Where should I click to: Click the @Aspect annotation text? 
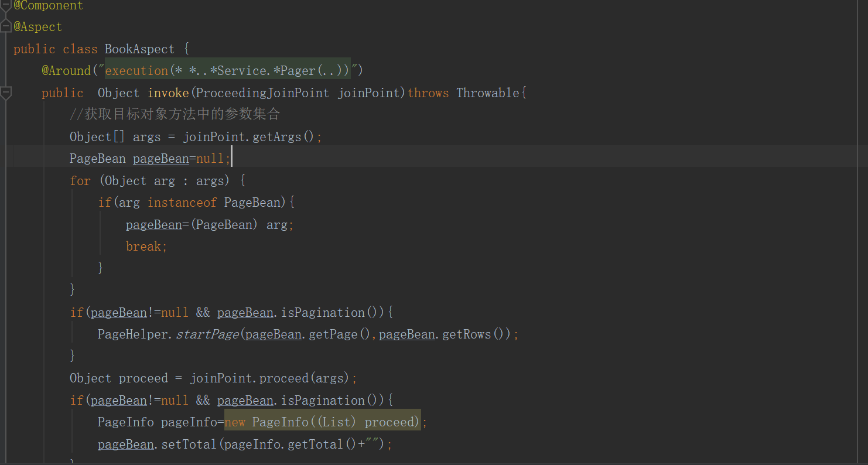click(x=37, y=27)
